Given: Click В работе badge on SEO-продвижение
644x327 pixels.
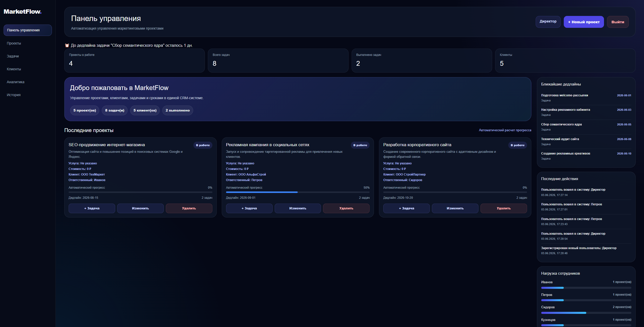Looking at the screenshot, I should (x=203, y=145).
